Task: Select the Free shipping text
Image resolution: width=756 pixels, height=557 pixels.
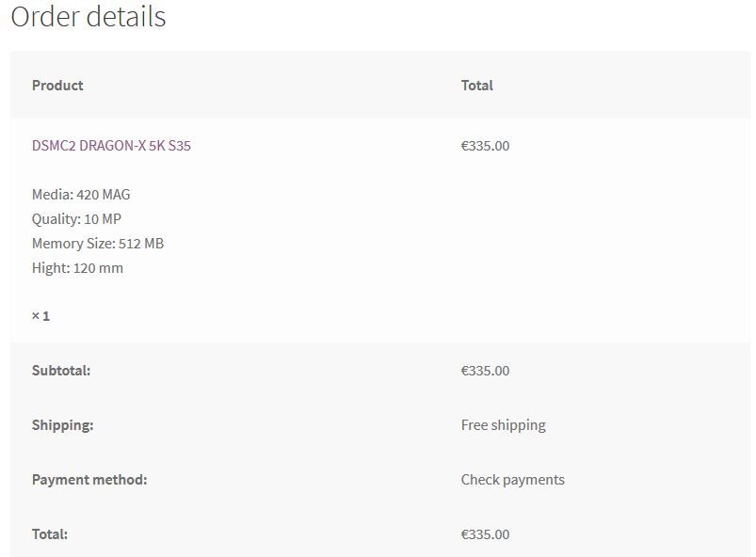Action: [x=503, y=425]
